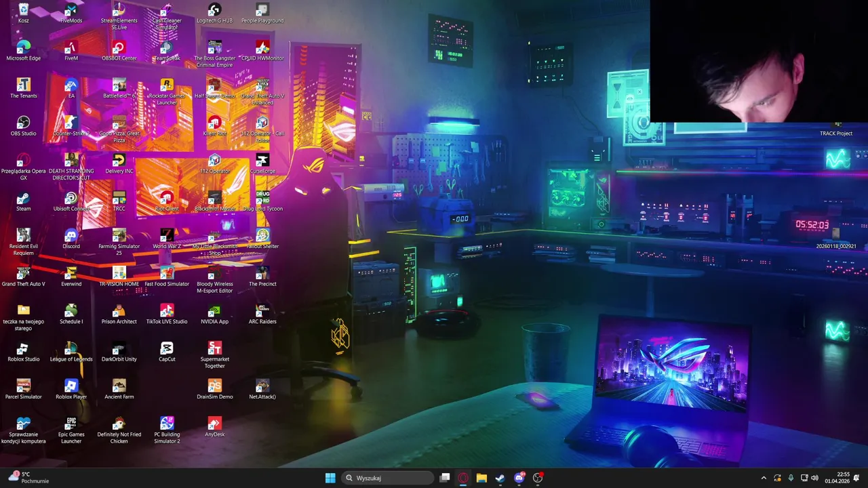The width and height of the screenshot is (868, 488).
Task: Open OBS Studio desktop shortcut
Action: tap(24, 126)
